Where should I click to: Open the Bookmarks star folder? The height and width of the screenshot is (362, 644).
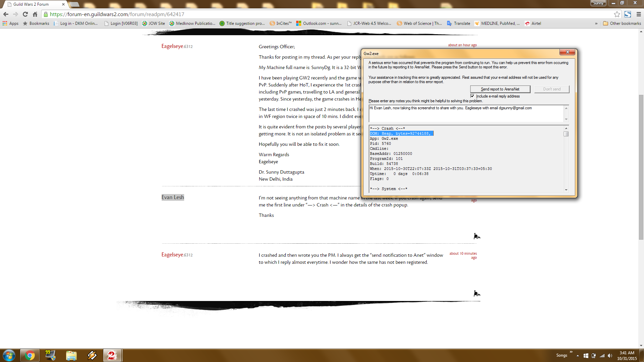36,23
